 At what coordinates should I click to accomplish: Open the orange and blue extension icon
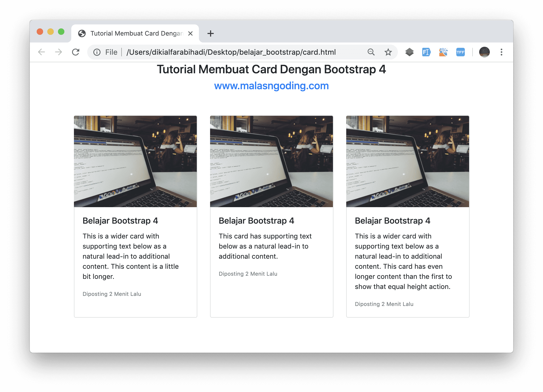[x=443, y=52]
